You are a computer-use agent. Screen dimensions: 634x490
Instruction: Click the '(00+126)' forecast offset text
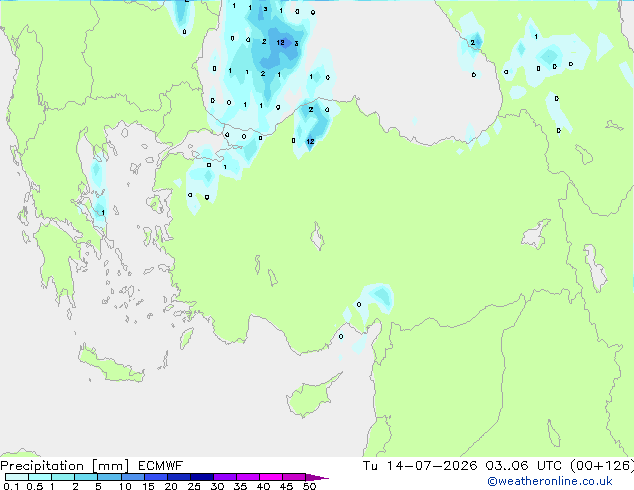pyautogui.click(x=602, y=466)
